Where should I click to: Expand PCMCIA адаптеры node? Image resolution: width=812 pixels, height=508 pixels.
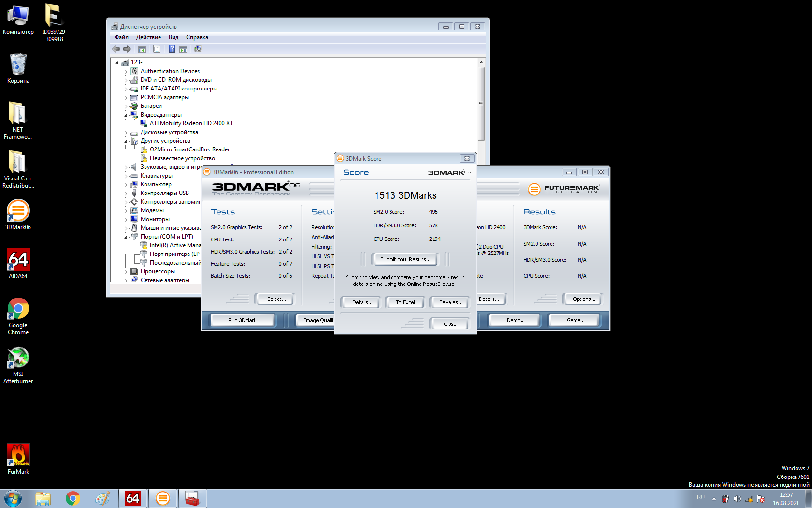pyautogui.click(x=126, y=98)
